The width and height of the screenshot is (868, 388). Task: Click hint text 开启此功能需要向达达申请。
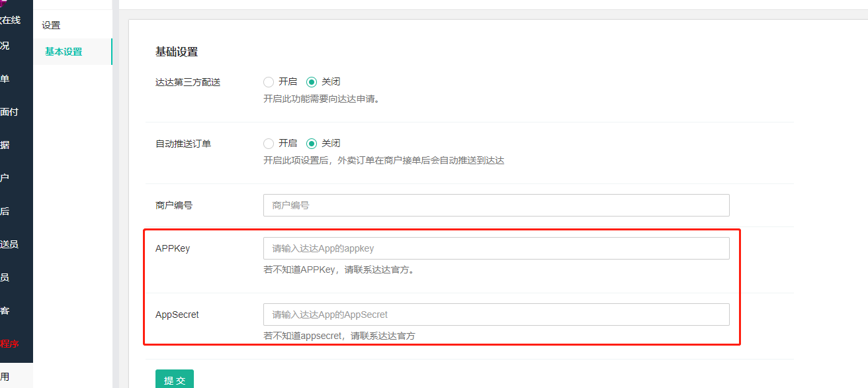point(322,99)
